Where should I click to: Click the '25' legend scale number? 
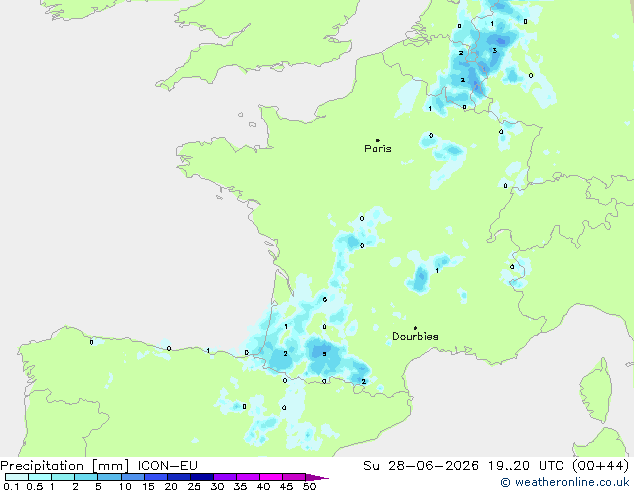coord(194,486)
